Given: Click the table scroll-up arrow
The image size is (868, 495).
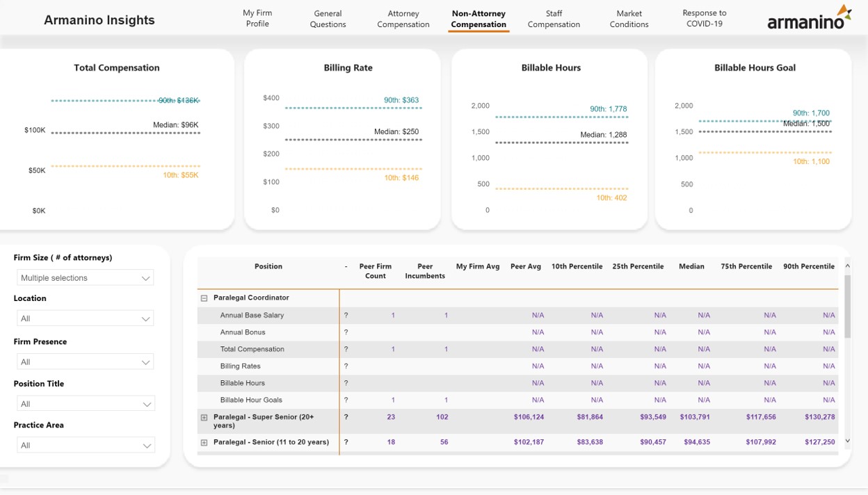Looking at the screenshot, I should click(x=847, y=266).
